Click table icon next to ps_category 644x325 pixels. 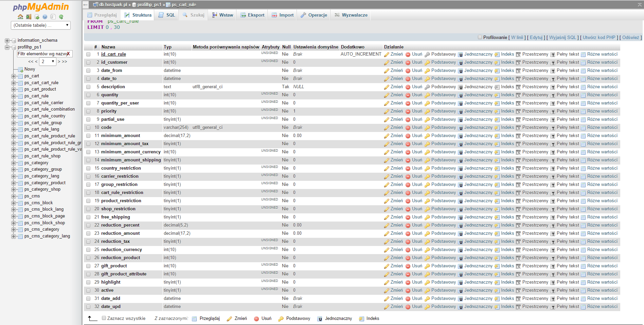tap(20, 163)
